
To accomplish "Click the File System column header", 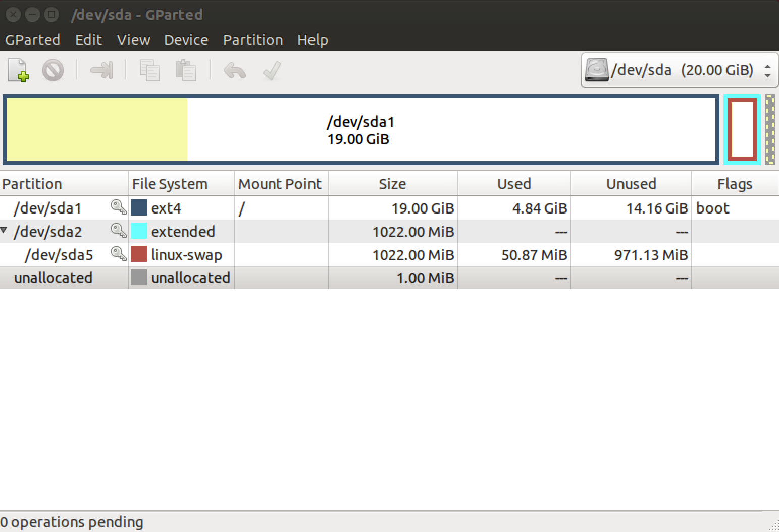I will tap(170, 184).
